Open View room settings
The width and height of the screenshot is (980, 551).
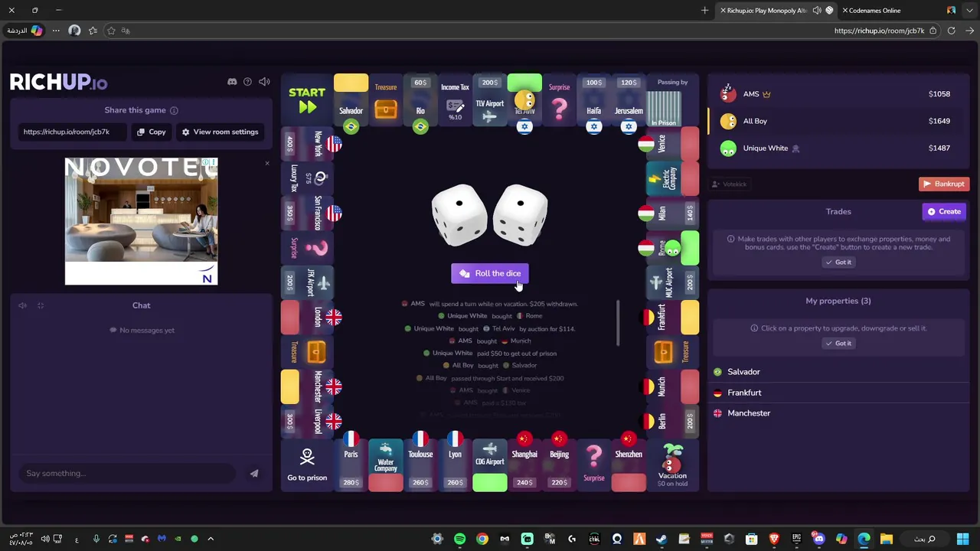[220, 132]
